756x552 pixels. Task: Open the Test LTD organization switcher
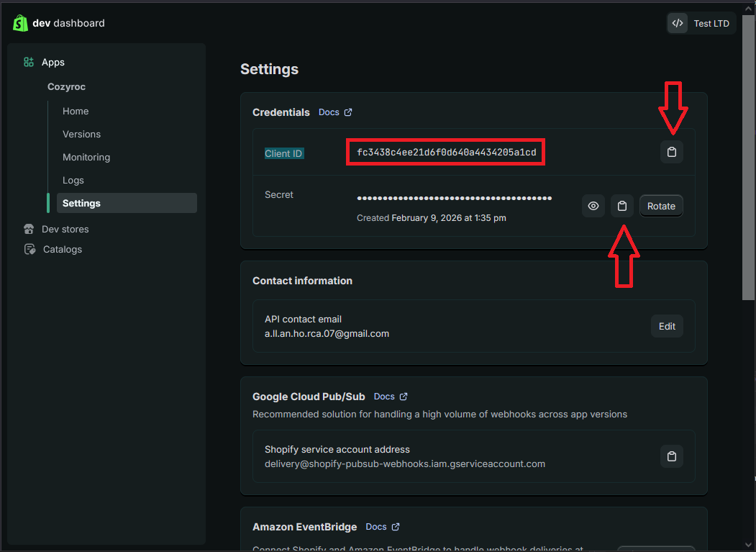coord(701,23)
